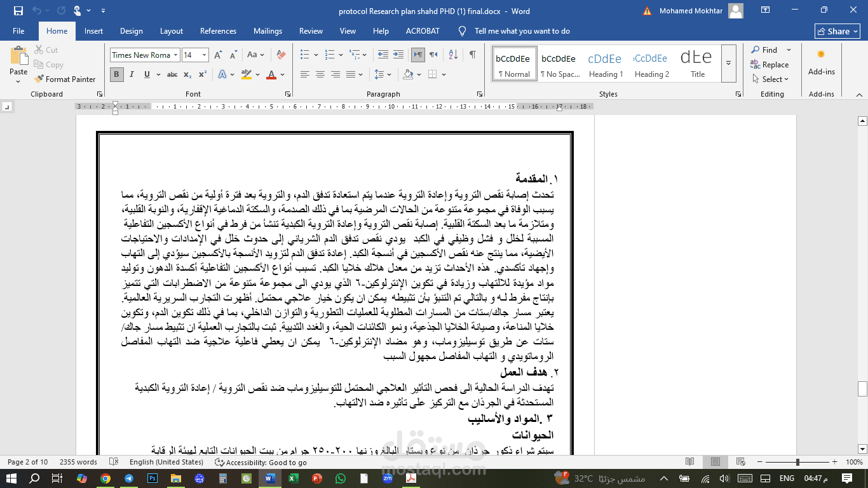Open the font name dropdown
Screen dimensions: 868x488
(x=176, y=55)
